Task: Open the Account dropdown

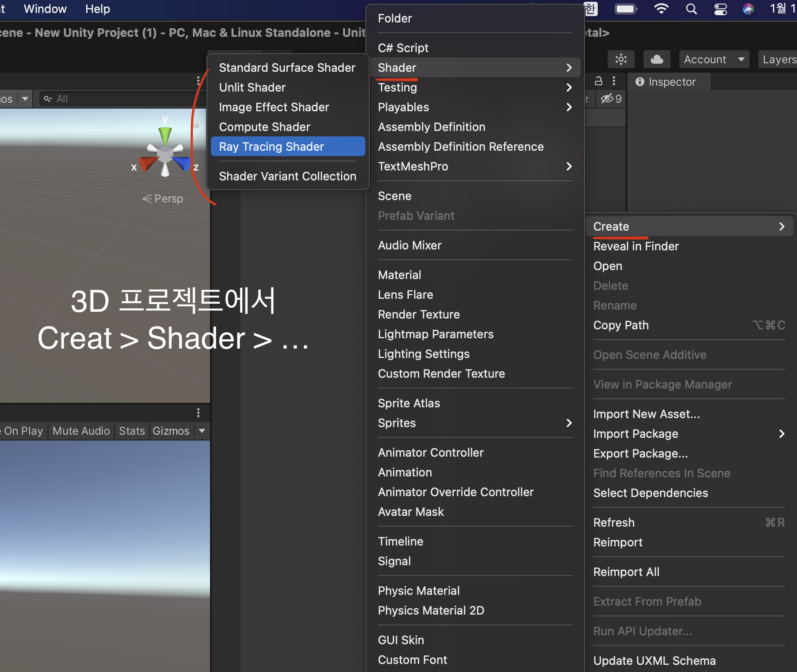Action: click(x=714, y=59)
